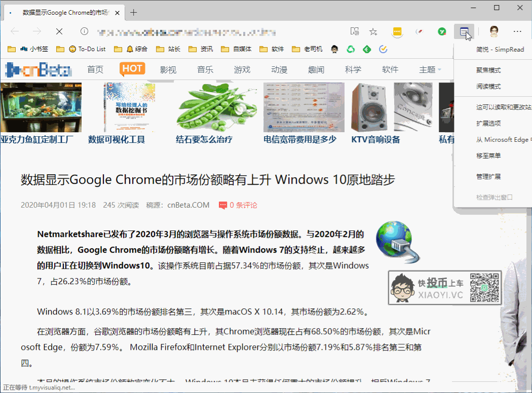Image resolution: width=532 pixels, height=393 pixels.
Task: Click the site information icon
Action: point(84,31)
